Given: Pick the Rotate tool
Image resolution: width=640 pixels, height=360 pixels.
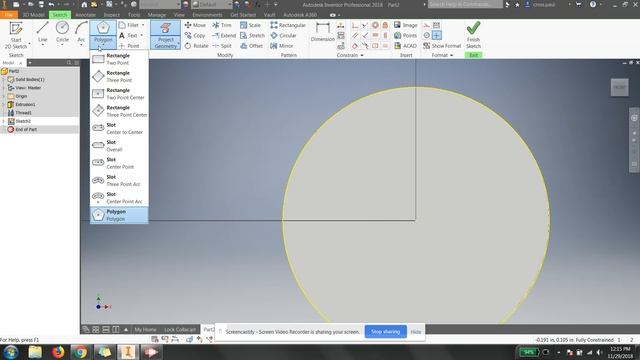Looking at the screenshot, I should [x=196, y=46].
